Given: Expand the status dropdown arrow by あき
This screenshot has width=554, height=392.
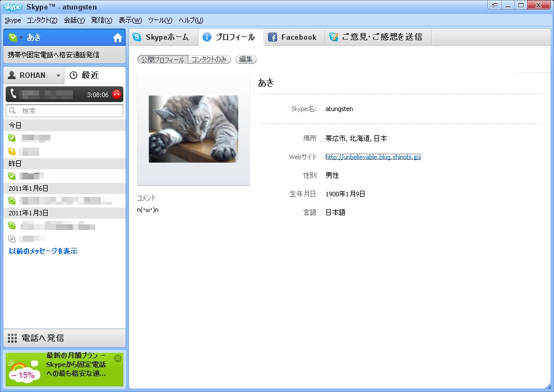Looking at the screenshot, I should tap(21, 38).
